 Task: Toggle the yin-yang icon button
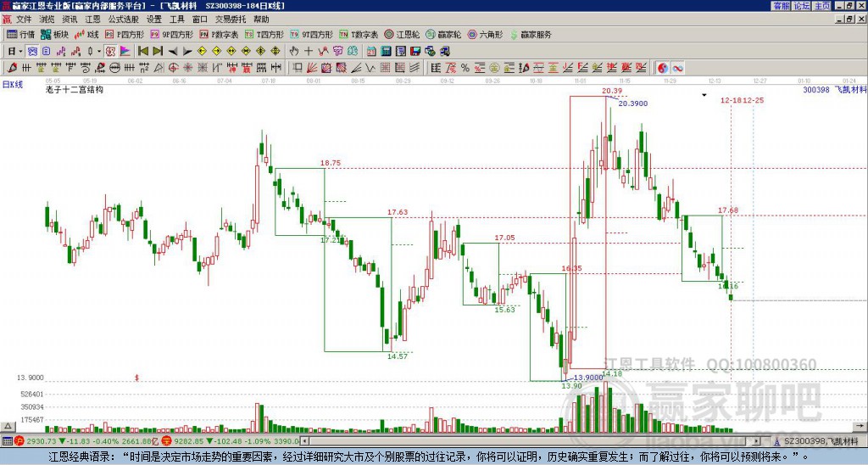(x=662, y=68)
